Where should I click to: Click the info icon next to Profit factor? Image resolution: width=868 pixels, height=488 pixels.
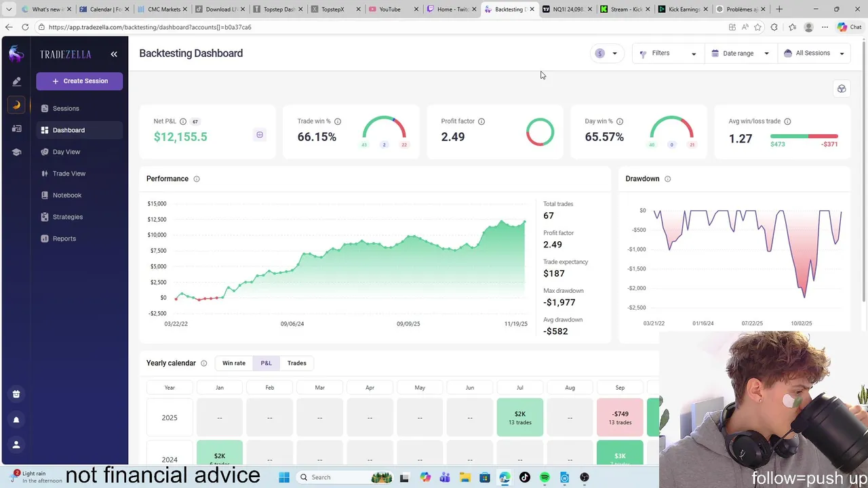click(x=481, y=121)
